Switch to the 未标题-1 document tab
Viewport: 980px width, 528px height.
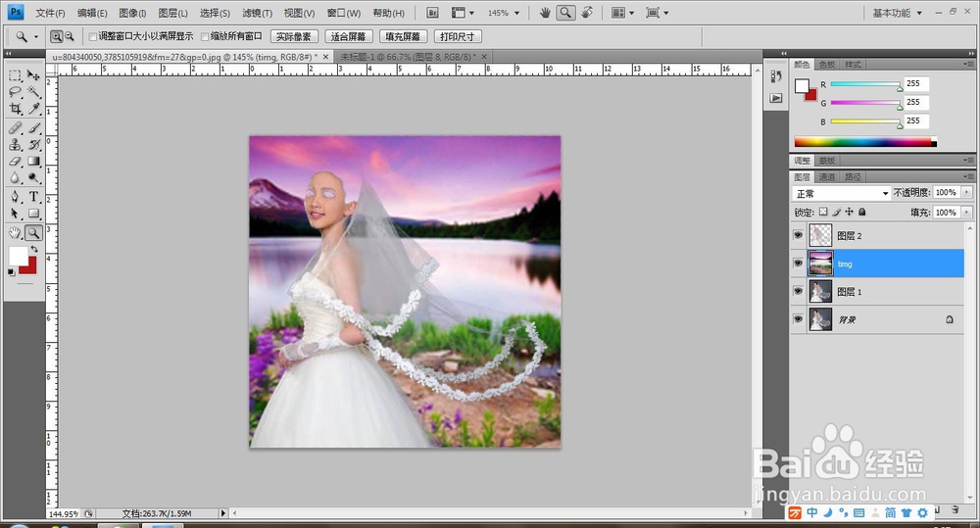(409, 56)
